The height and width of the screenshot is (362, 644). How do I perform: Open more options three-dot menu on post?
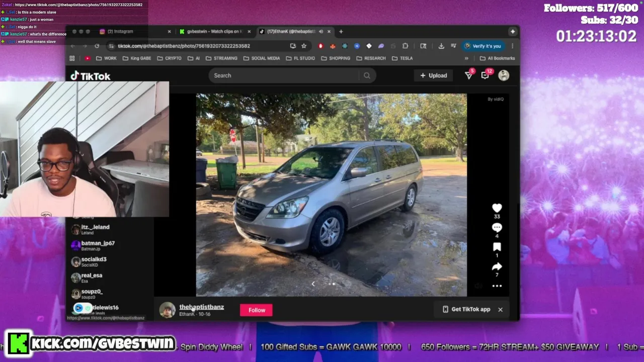497,286
